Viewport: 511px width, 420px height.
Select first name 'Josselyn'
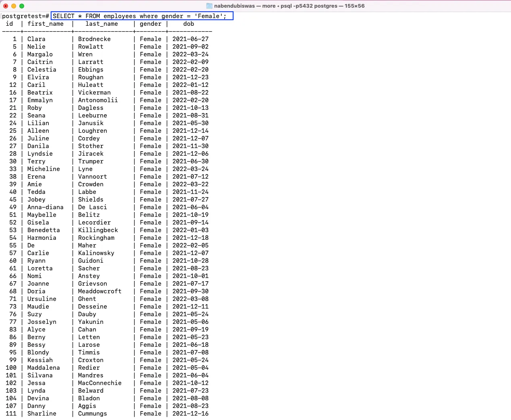pos(42,322)
